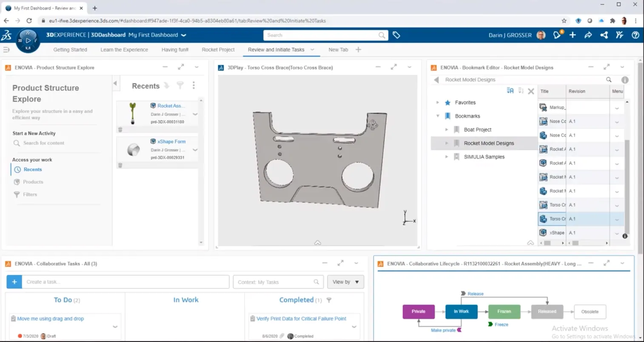The height and width of the screenshot is (342, 644).
Task: Maximize the Product Structure Explore widget
Action: 181,67
